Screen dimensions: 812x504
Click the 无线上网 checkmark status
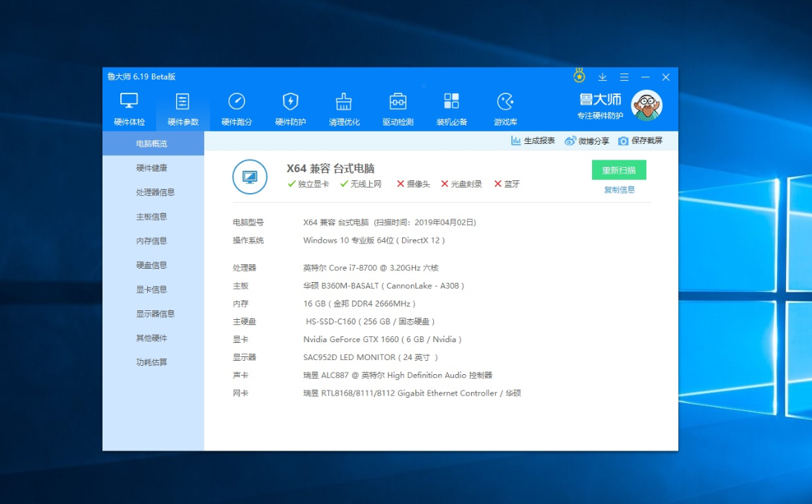tap(361, 183)
